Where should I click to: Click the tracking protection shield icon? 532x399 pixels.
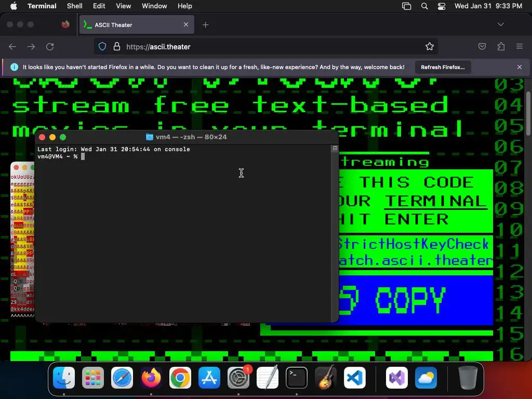[102, 46]
